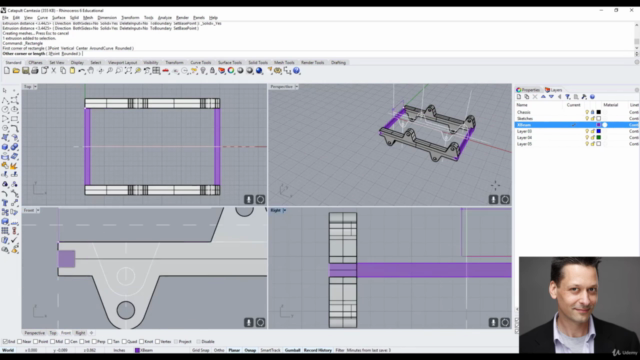
Task: Save the model with floppy disk icon
Action: tap(25, 71)
